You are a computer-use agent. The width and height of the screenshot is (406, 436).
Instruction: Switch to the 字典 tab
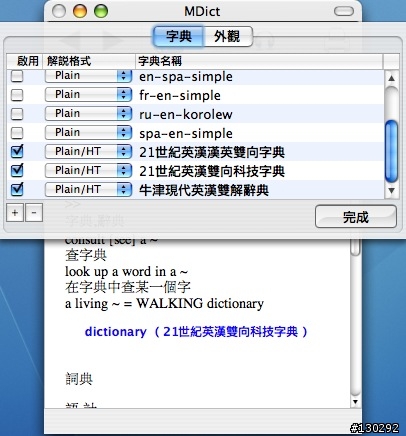(x=179, y=36)
